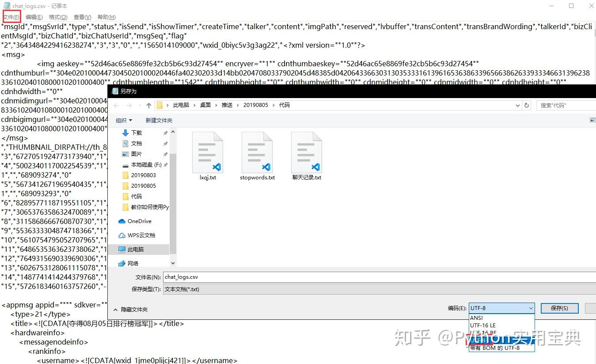Click the 保存(S) button
Image resolution: width=596 pixels, height=364 pixels.
click(x=559, y=308)
